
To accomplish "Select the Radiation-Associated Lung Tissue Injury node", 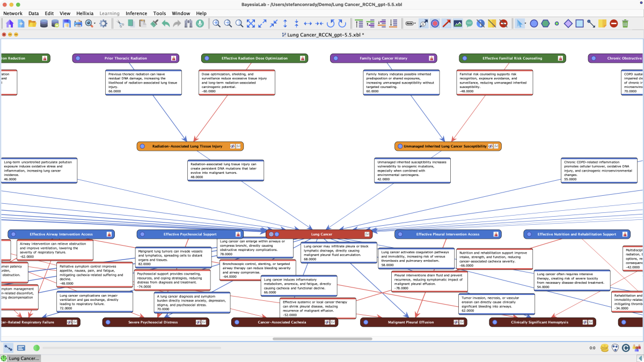I will 191,146.
